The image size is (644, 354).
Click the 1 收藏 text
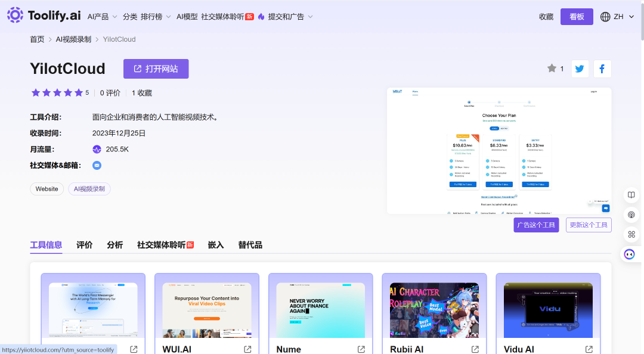pyautogui.click(x=142, y=93)
